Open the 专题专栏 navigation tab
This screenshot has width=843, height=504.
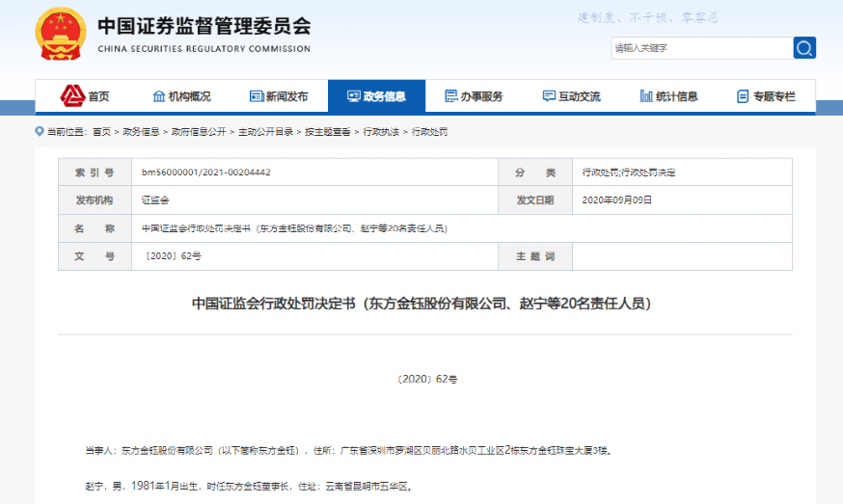(x=775, y=96)
